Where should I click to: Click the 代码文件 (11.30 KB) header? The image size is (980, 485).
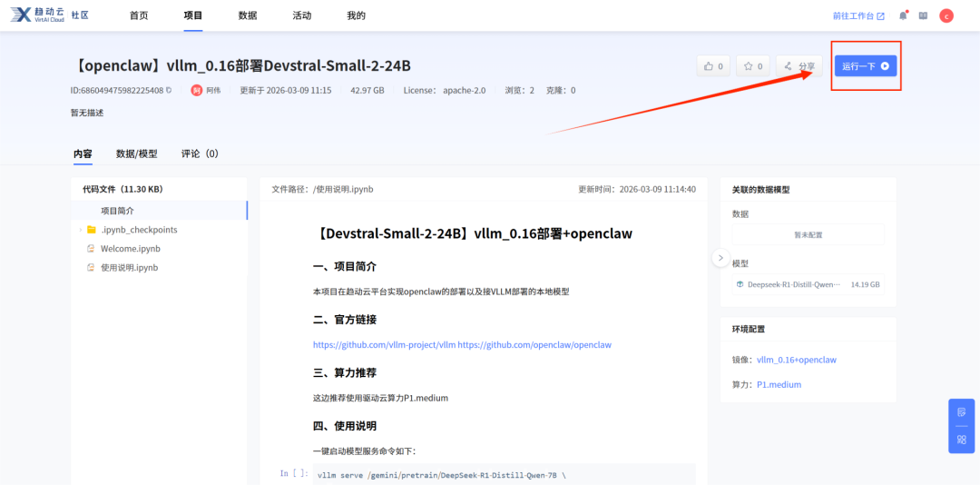point(123,189)
